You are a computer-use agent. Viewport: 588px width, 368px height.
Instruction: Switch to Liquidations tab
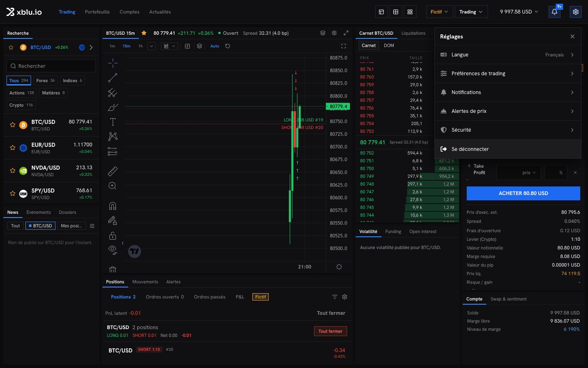(x=413, y=33)
